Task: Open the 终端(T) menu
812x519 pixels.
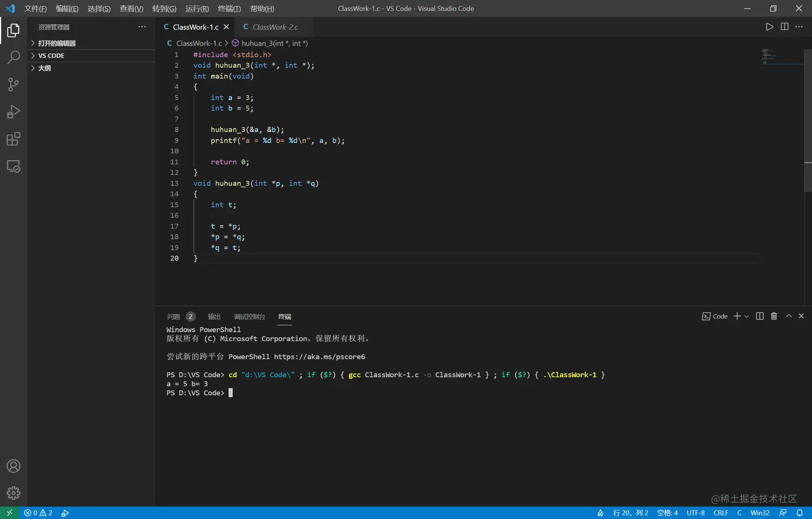Action: [x=229, y=9]
